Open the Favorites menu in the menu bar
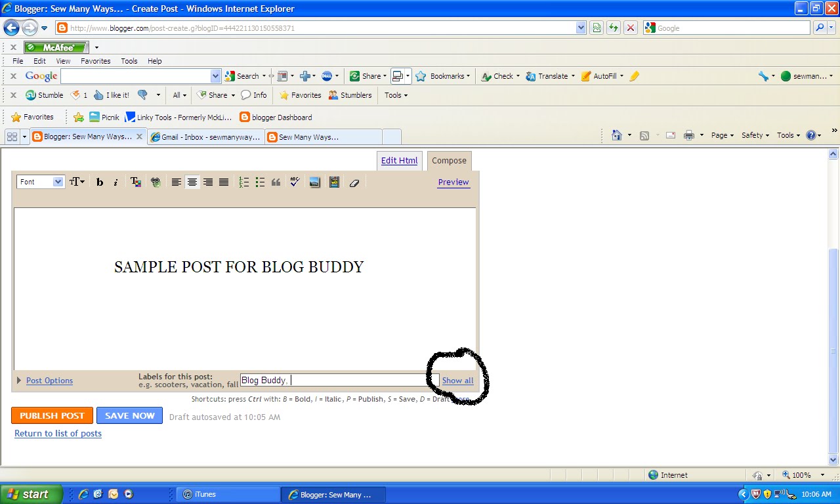This screenshot has width=840, height=504. pyautogui.click(x=95, y=60)
